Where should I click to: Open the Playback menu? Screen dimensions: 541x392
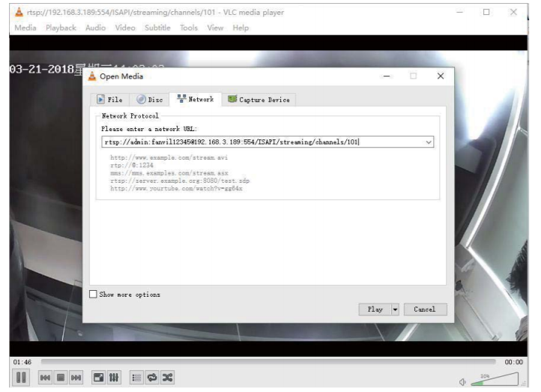pyautogui.click(x=61, y=28)
